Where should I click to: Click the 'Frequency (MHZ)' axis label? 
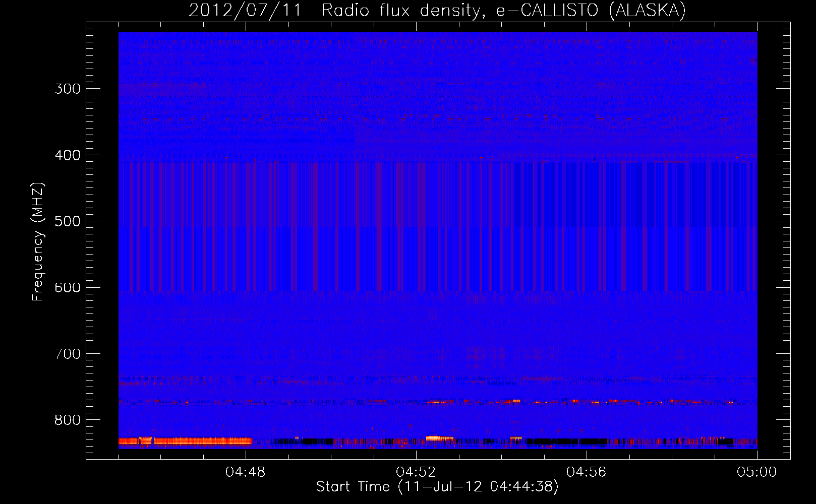pyautogui.click(x=38, y=242)
